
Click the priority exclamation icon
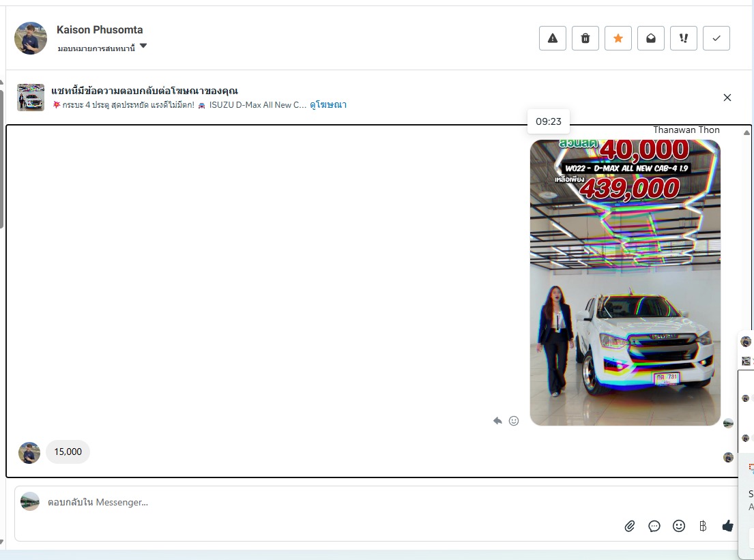[x=683, y=38]
